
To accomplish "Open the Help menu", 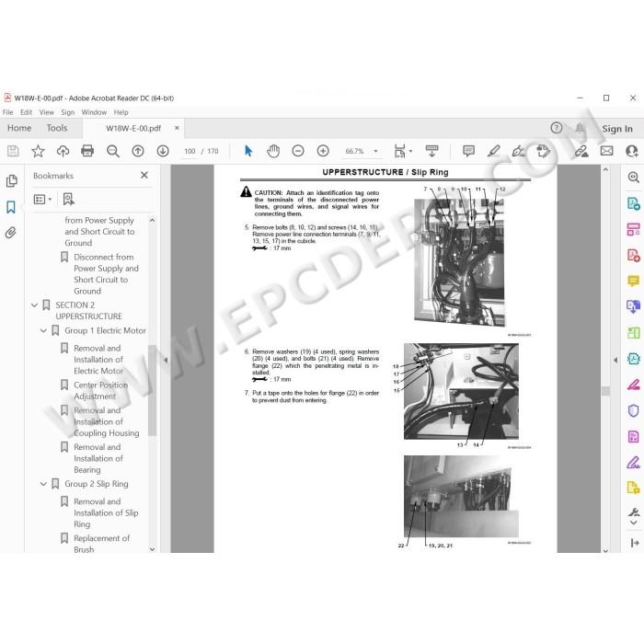I will pyautogui.click(x=121, y=112).
